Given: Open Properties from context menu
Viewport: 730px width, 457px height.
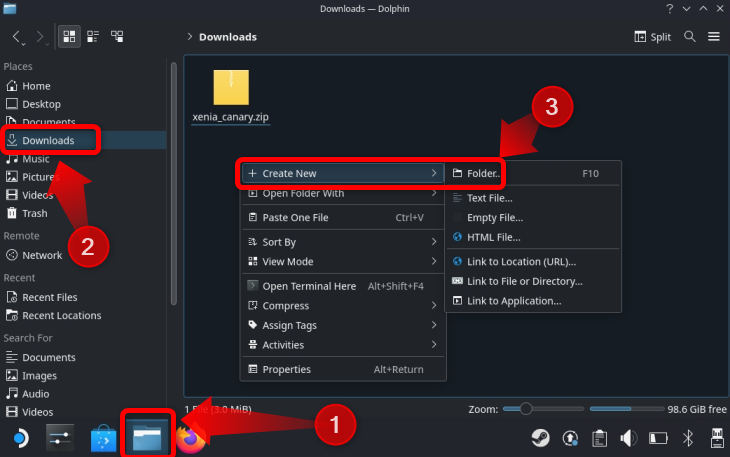Looking at the screenshot, I should click(343, 369).
